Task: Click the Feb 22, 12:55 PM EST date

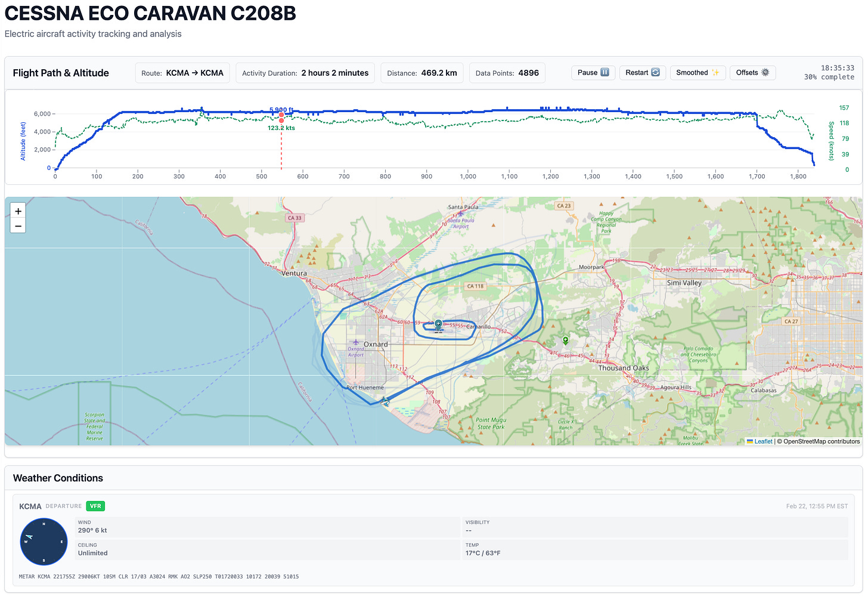Action: point(817,506)
